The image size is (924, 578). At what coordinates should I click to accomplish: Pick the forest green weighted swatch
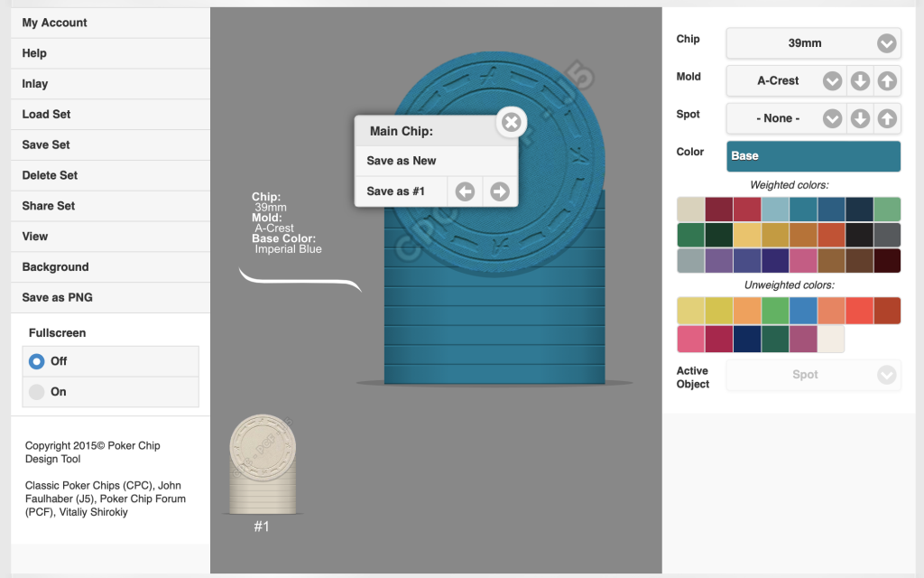click(690, 235)
